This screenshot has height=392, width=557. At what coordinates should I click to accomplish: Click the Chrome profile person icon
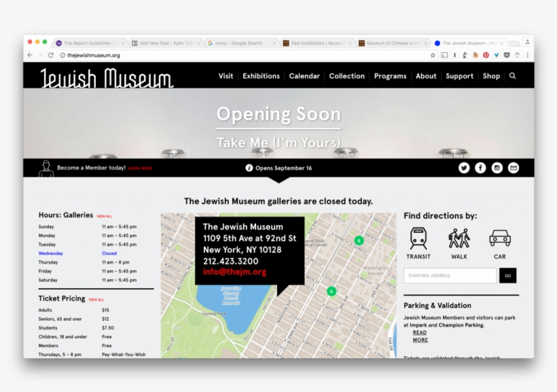528,42
